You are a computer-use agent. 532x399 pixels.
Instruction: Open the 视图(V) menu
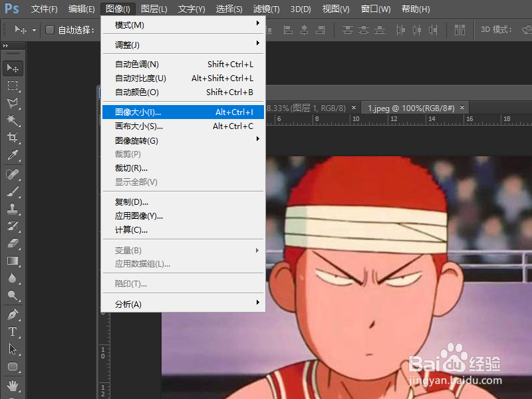point(336,9)
